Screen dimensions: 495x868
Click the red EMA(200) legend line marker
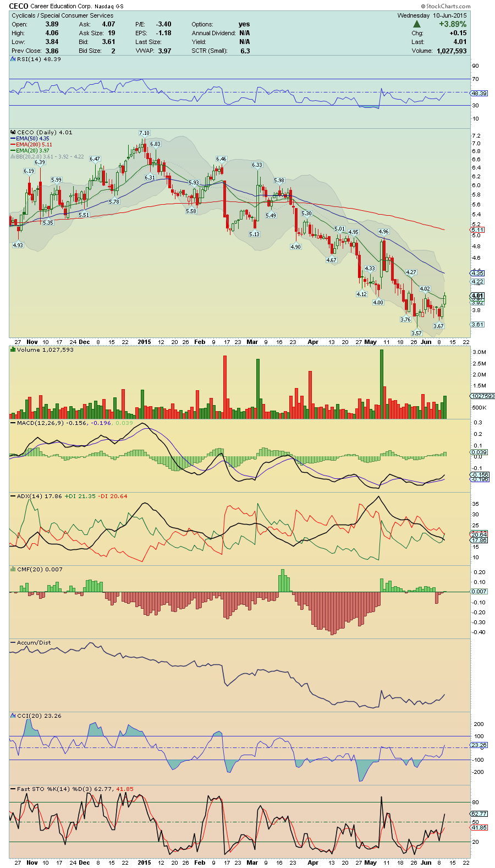click(x=13, y=145)
